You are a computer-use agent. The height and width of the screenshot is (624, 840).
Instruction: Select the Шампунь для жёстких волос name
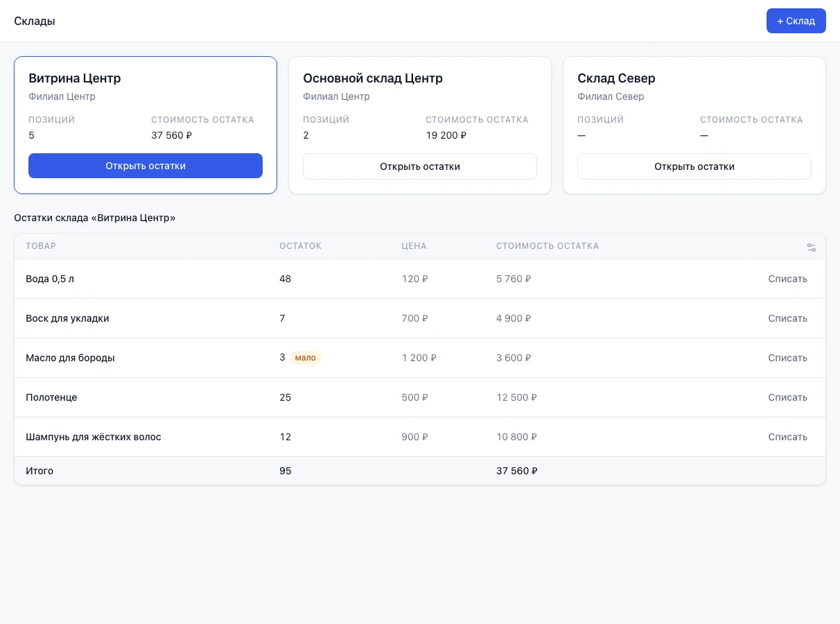coord(94,437)
